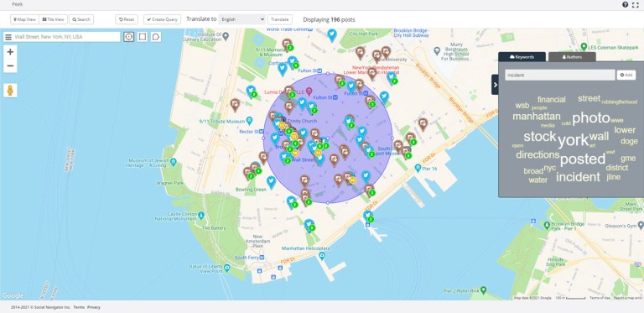Viewport: 644px width, 313px height.
Task: Click the Add keyword button
Action: click(x=626, y=76)
